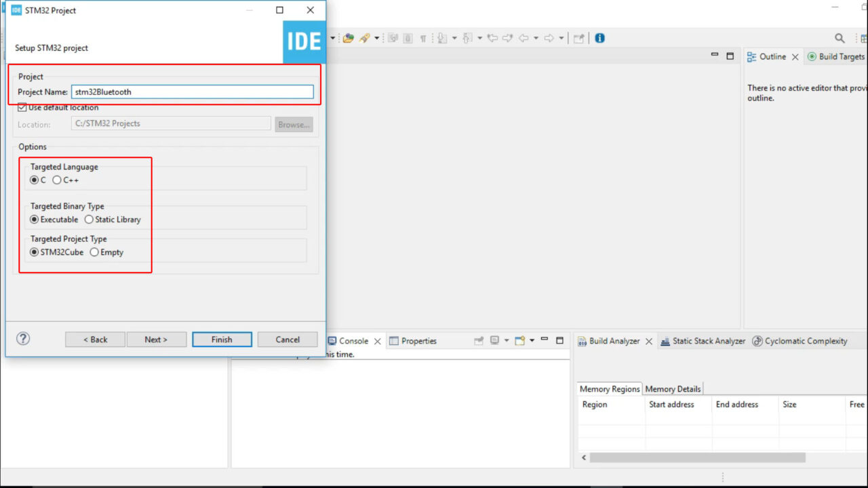Image resolution: width=868 pixels, height=488 pixels.
Task: Click the horizontal scrollbar in Build Analyzer
Action: point(697,457)
